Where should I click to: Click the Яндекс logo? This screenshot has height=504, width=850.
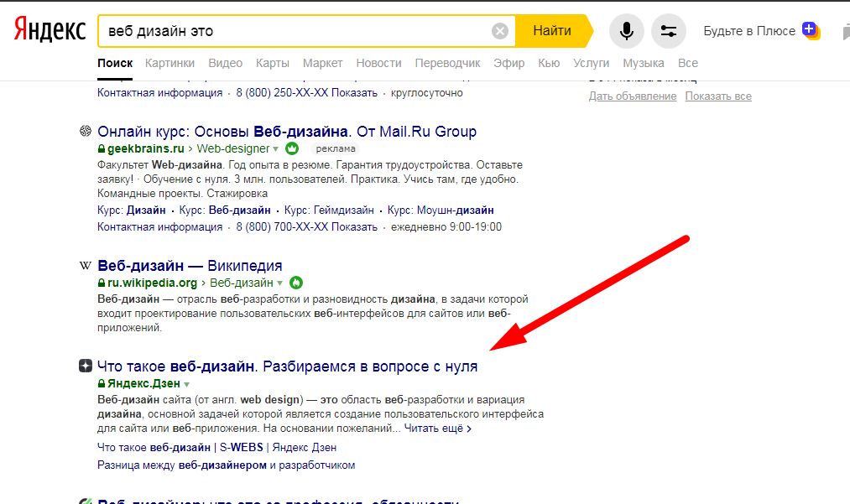(x=50, y=30)
